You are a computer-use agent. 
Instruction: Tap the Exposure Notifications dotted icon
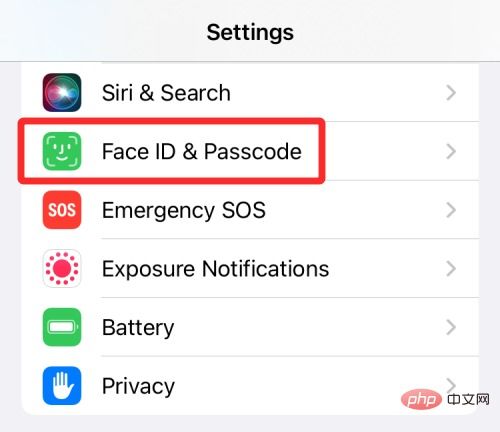(x=62, y=268)
